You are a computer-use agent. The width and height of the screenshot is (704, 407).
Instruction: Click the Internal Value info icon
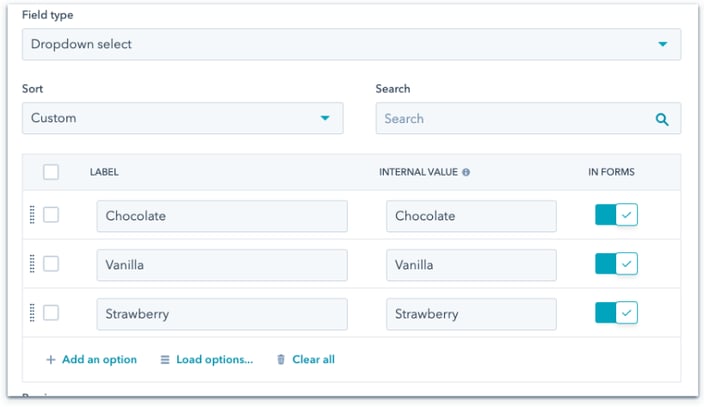click(466, 172)
